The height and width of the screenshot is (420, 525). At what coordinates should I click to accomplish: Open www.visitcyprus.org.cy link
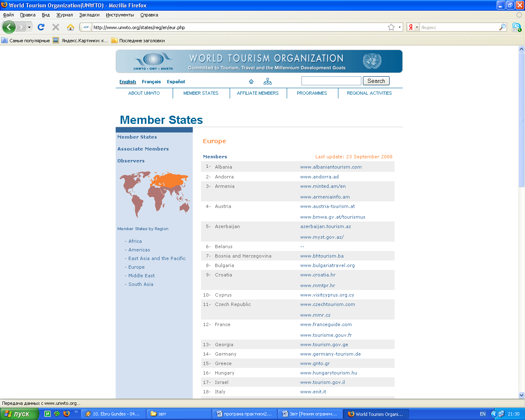[x=327, y=295]
